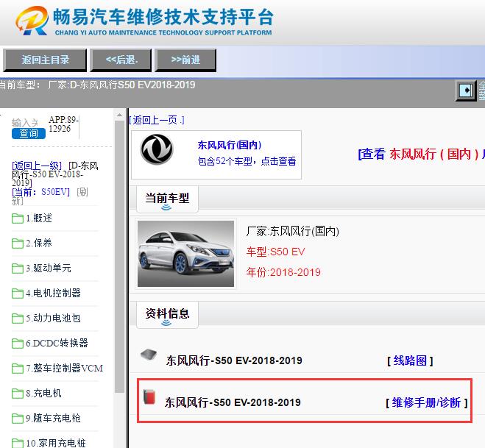Click the 查看 东风风行（国内） link
The width and height of the screenshot is (485, 448).
(421, 154)
